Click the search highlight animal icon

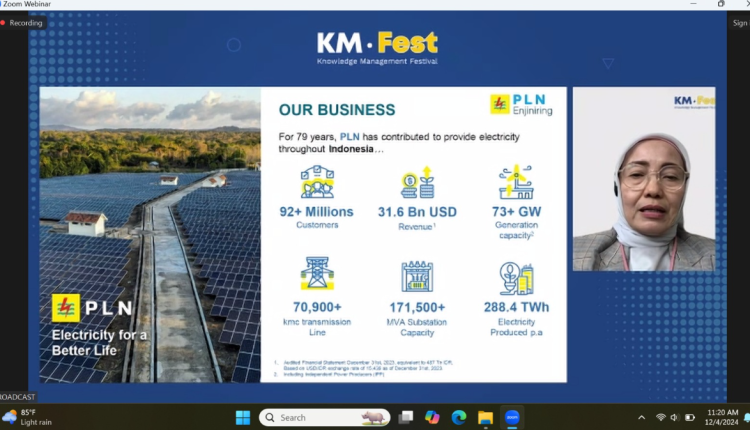click(373, 418)
